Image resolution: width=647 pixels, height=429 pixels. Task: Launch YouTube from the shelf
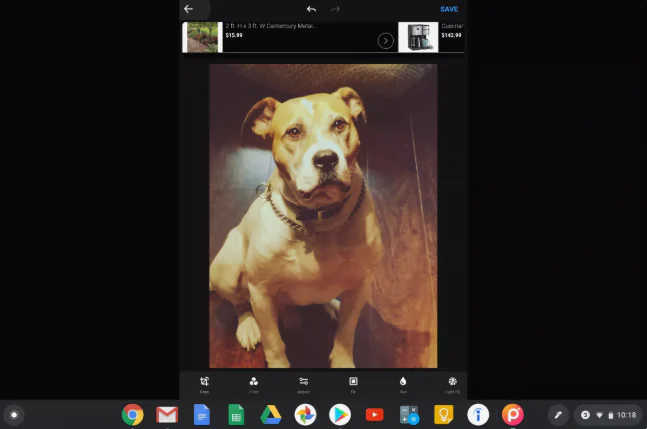[374, 415]
